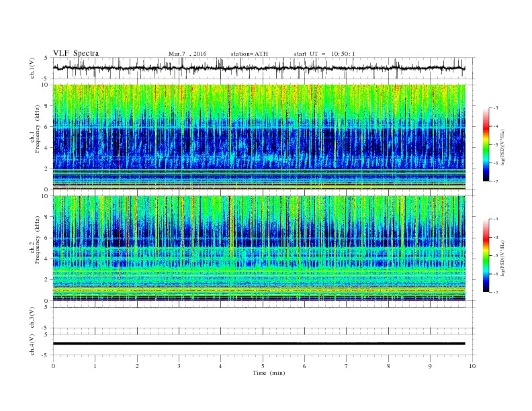Viewport: 532px width, 411px height.
Task: Click the '-3' label on ch.1 color bar
Action: pyautogui.click(x=495, y=108)
